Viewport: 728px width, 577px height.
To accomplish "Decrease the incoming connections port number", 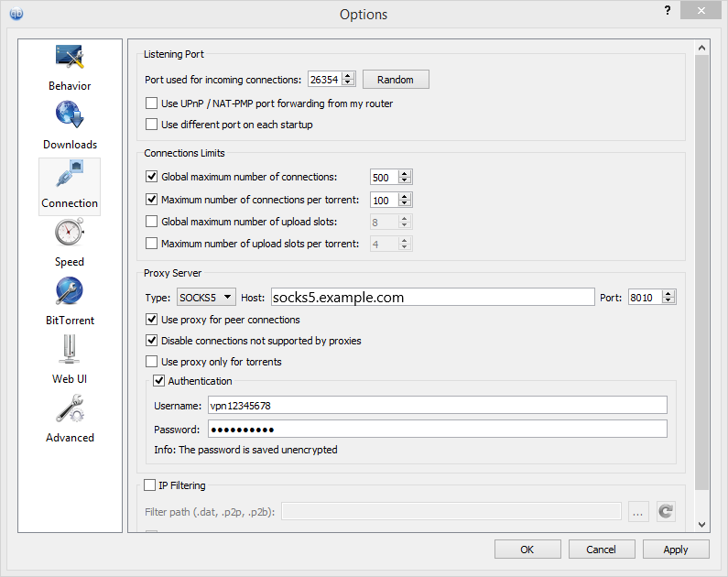I will [x=348, y=82].
